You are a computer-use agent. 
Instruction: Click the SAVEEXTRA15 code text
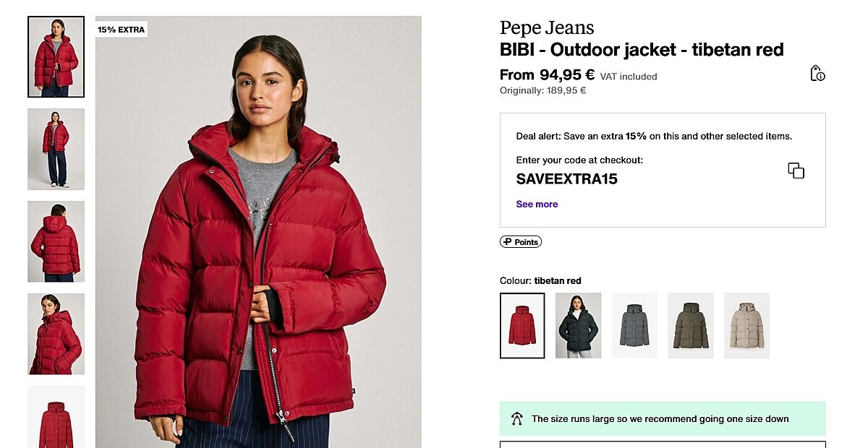[x=566, y=179]
